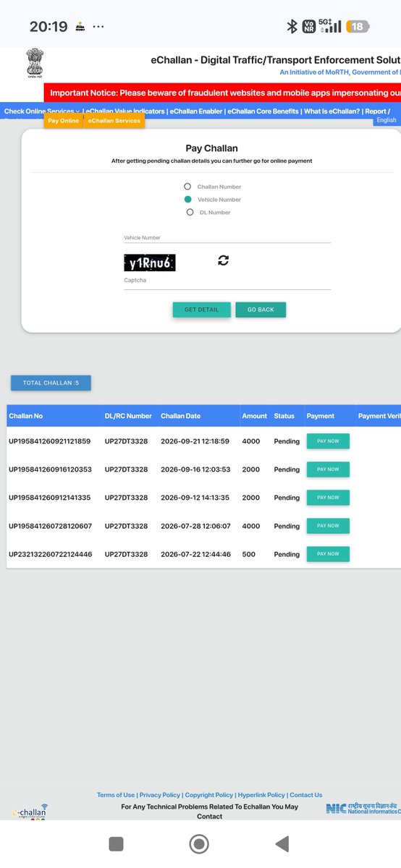
Task: Tap the Bluetooth status bar icon
Action: (x=292, y=27)
